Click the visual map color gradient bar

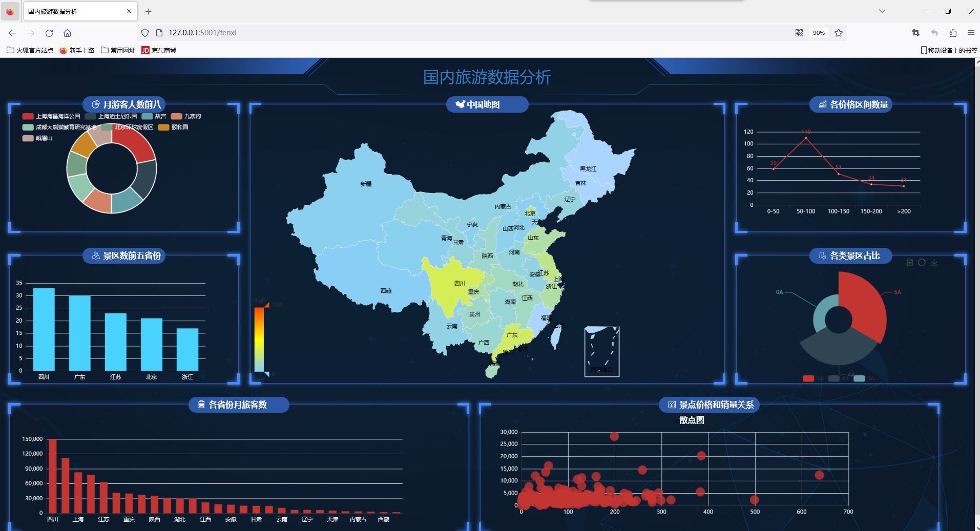[259, 339]
